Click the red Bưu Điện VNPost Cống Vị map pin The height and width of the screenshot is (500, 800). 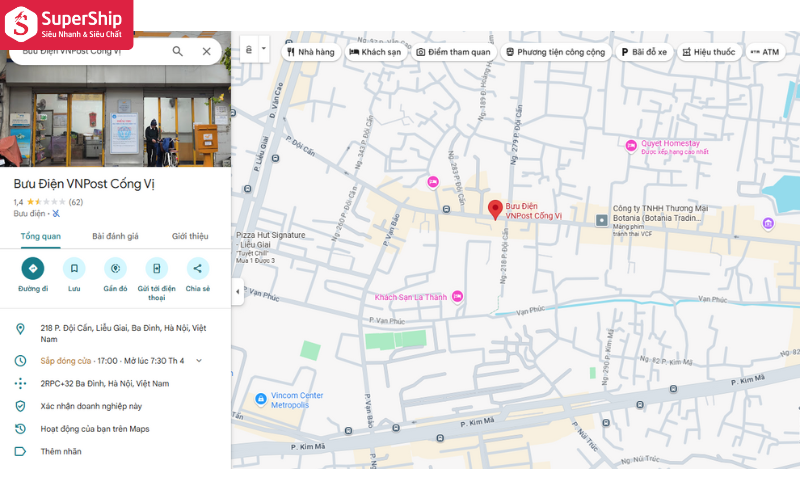(x=495, y=210)
